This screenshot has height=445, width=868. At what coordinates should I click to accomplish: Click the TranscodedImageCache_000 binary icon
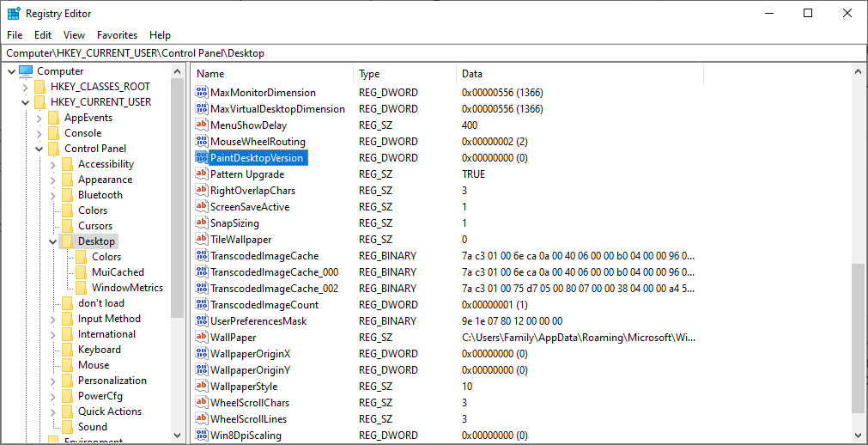click(202, 272)
